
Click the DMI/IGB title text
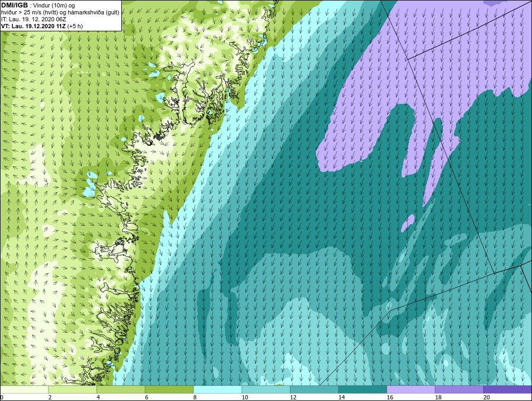(x=14, y=5)
